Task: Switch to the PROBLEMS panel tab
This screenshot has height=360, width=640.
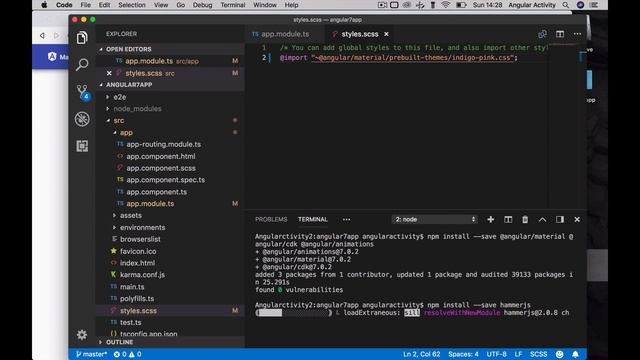Action: coord(271,220)
